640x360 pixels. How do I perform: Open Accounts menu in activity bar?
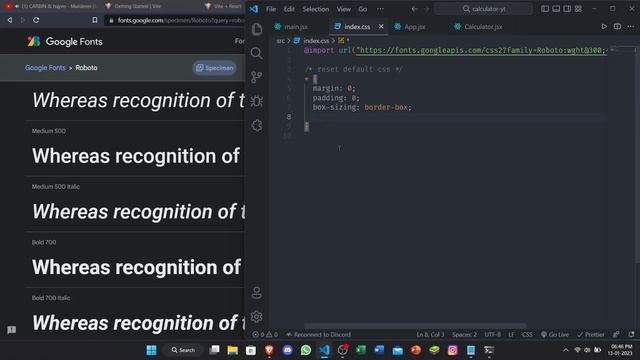256,293
